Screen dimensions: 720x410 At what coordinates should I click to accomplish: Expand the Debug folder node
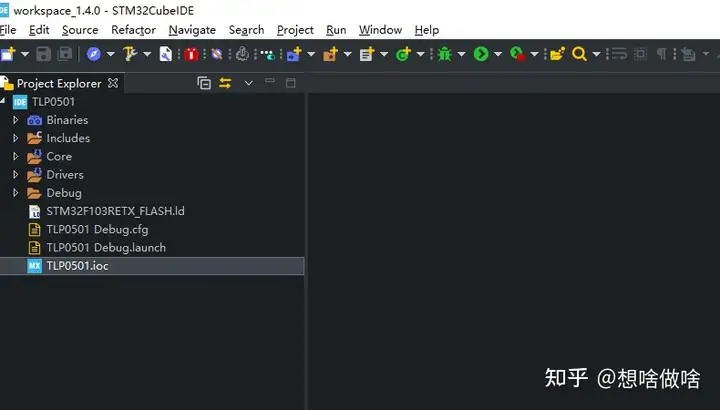click(16, 193)
